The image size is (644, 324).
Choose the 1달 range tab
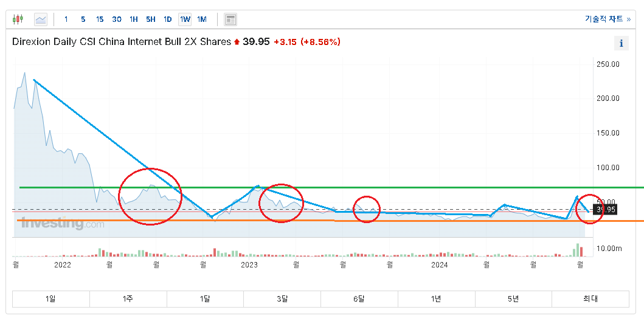(x=205, y=299)
